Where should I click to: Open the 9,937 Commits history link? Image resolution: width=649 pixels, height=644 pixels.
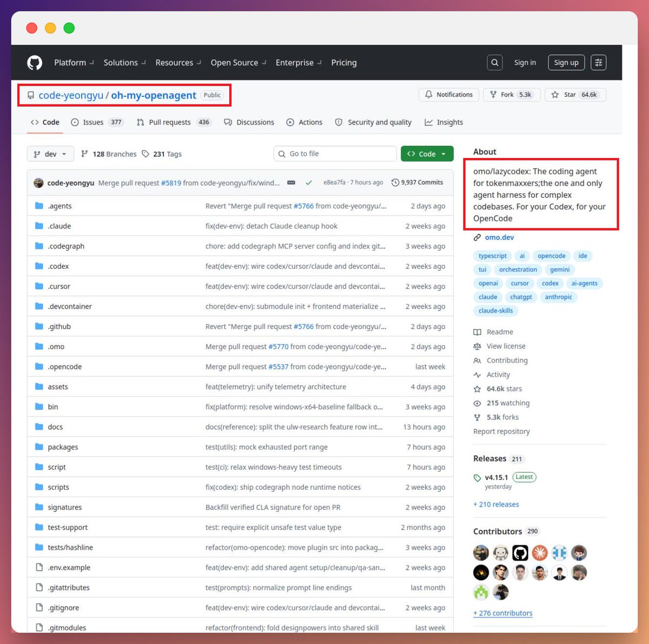pos(417,182)
